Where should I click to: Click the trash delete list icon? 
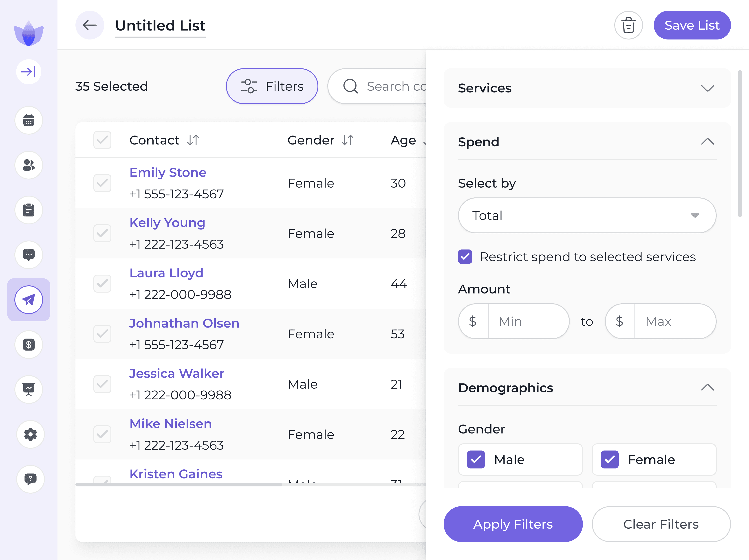(628, 25)
